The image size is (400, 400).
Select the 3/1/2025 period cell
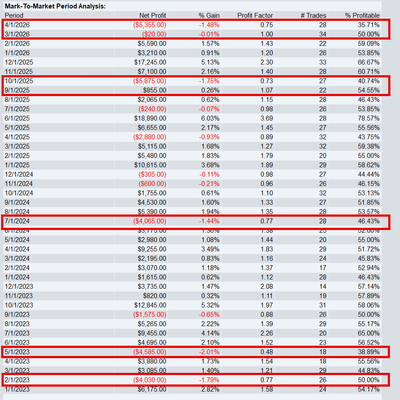17,146
